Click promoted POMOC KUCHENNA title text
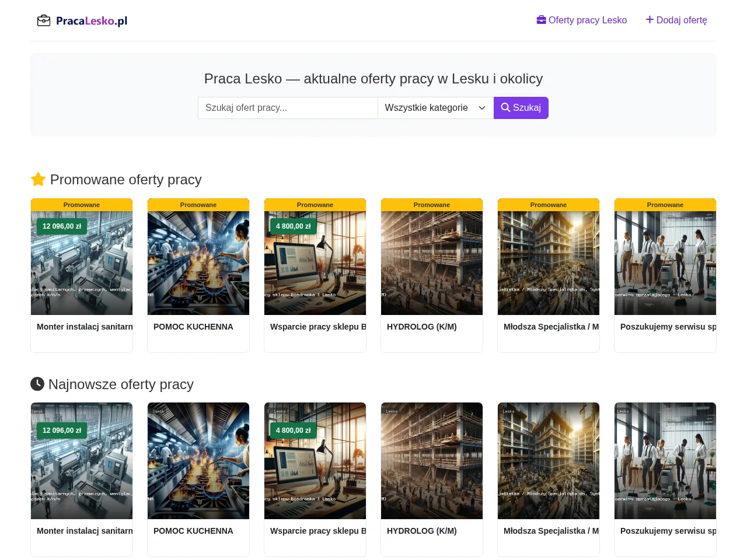Screen dimensions: 747x560 (193, 327)
